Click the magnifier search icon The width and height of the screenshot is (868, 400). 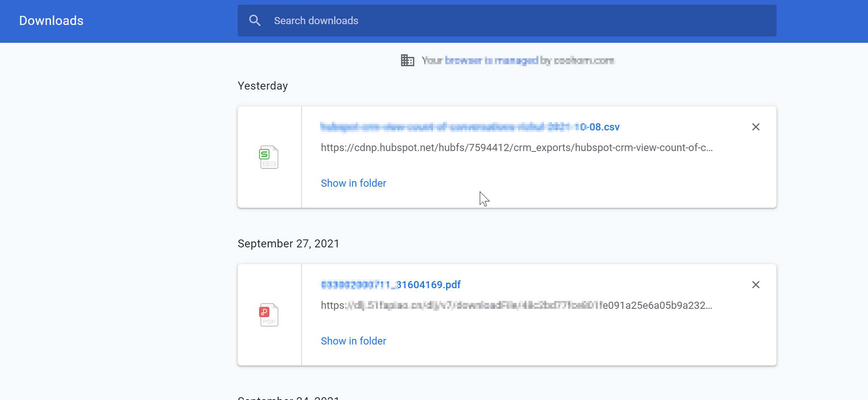point(255,21)
